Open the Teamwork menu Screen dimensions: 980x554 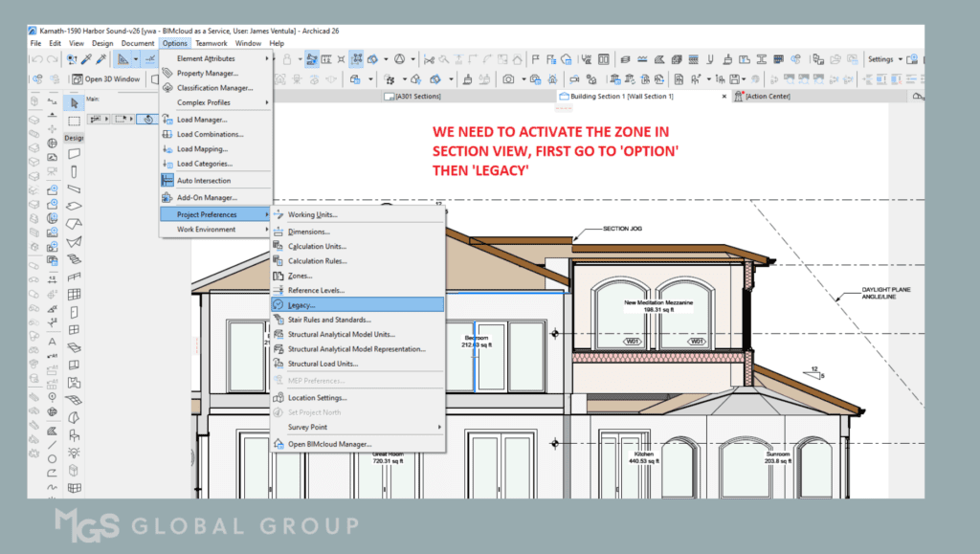211,43
